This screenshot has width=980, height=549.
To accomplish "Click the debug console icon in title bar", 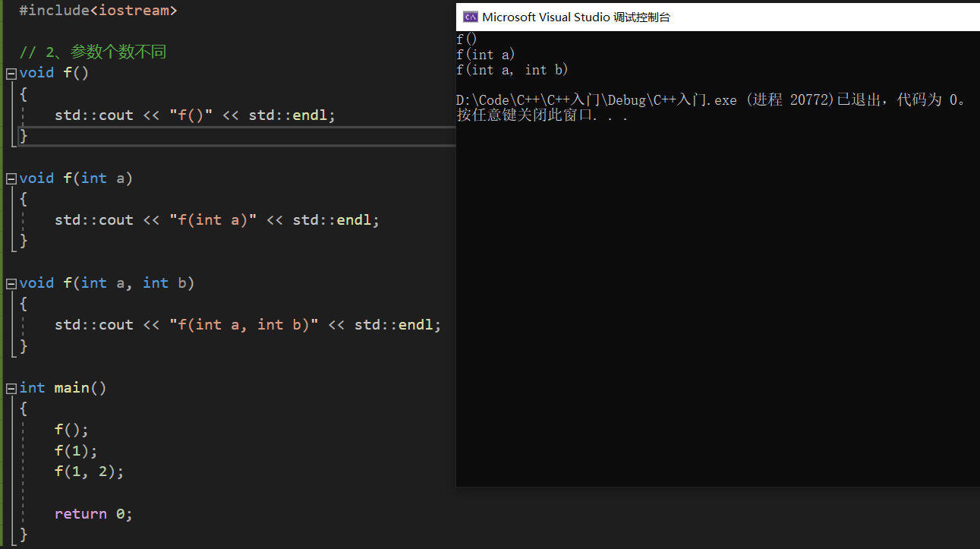I will (470, 17).
